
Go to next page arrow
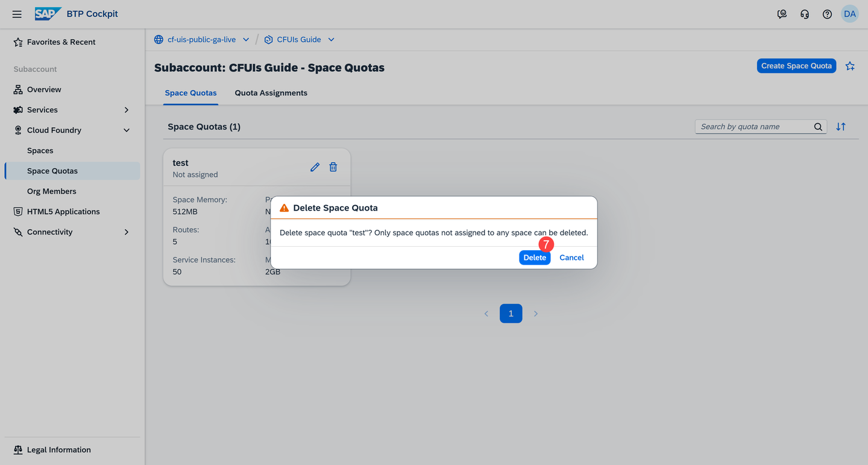tap(535, 314)
